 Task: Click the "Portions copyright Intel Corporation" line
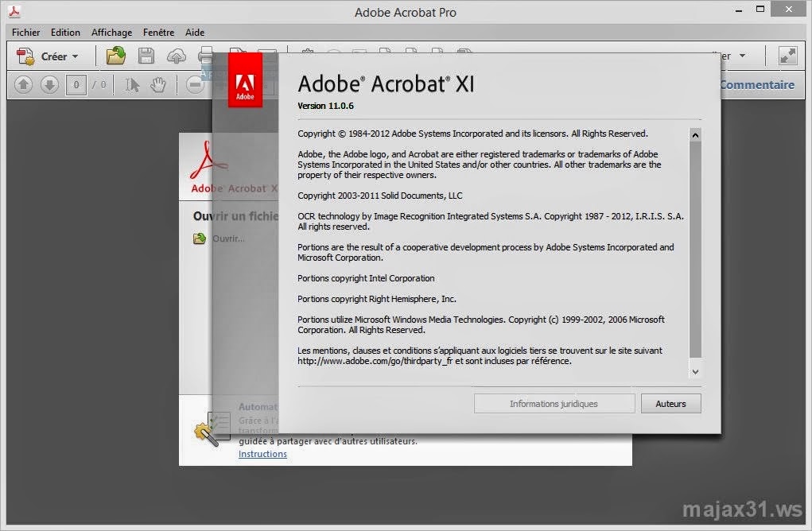click(x=366, y=278)
